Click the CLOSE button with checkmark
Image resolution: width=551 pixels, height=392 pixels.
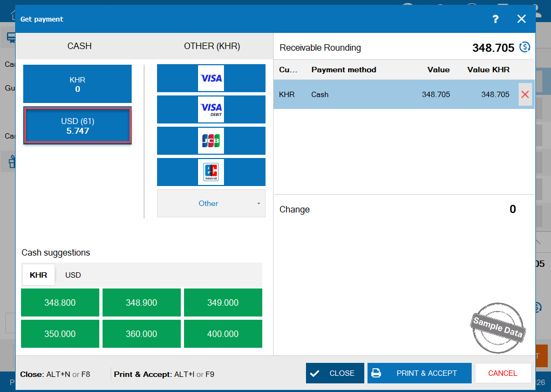pyautogui.click(x=335, y=373)
